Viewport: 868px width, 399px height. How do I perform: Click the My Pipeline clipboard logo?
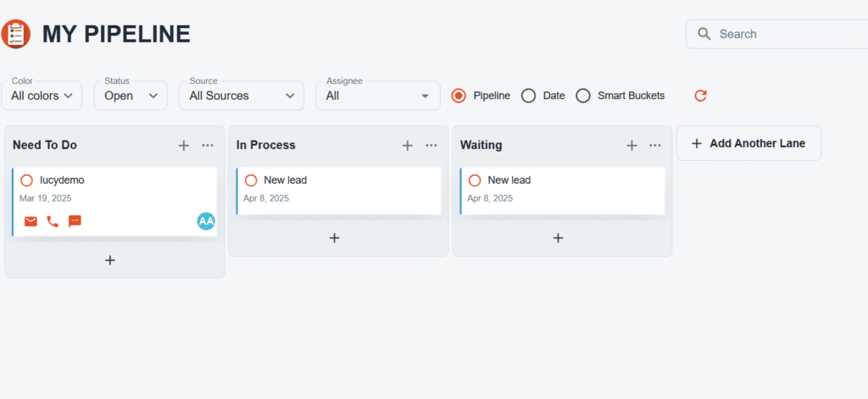pyautogui.click(x=15, y=34)
